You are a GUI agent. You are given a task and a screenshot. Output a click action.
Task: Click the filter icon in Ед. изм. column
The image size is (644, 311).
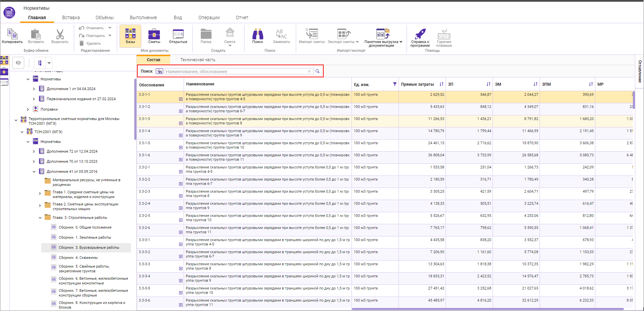coord(395,84)
